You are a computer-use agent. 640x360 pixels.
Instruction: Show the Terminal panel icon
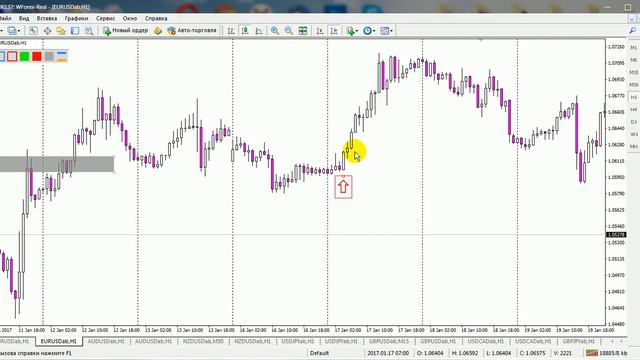click(x=75, y=31)
